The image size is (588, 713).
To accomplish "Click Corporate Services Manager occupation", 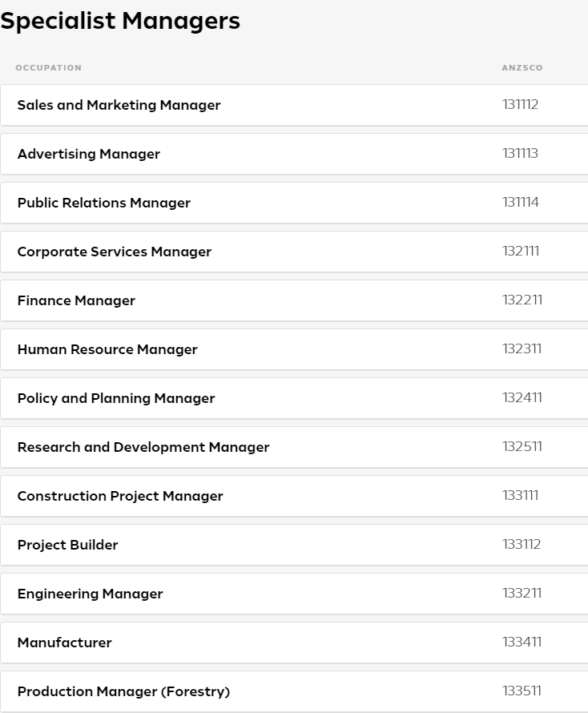I will pyautogui.click(x=115, y=252).
